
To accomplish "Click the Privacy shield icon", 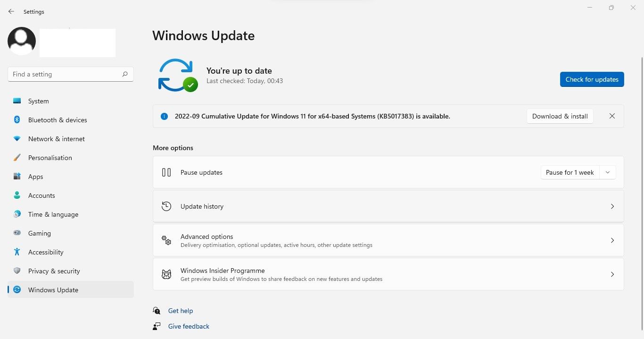I will [x=17, y=271].
